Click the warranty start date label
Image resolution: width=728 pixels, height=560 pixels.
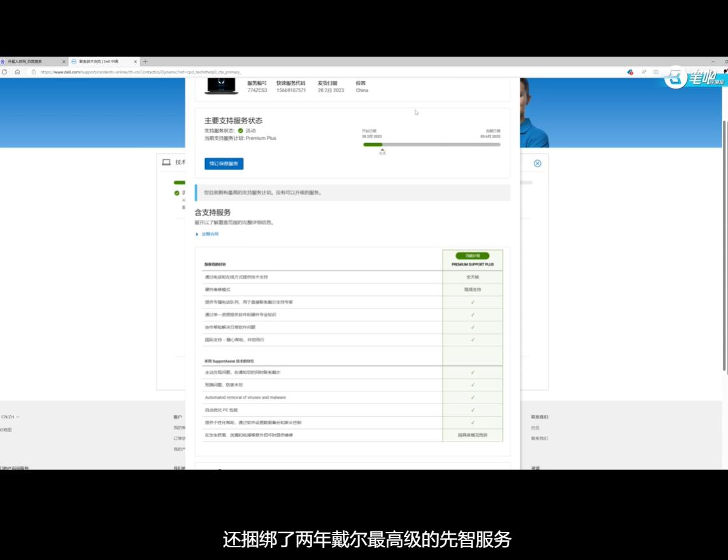pos(369,131)
